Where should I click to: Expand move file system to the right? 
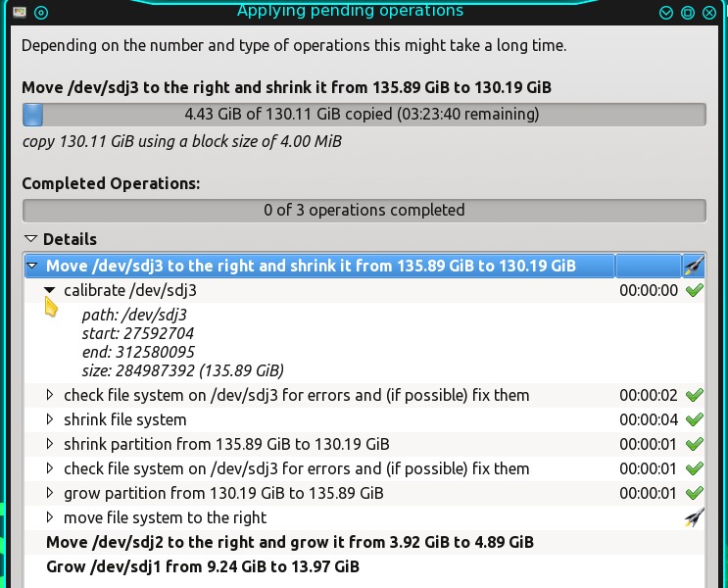click(50, 517)
